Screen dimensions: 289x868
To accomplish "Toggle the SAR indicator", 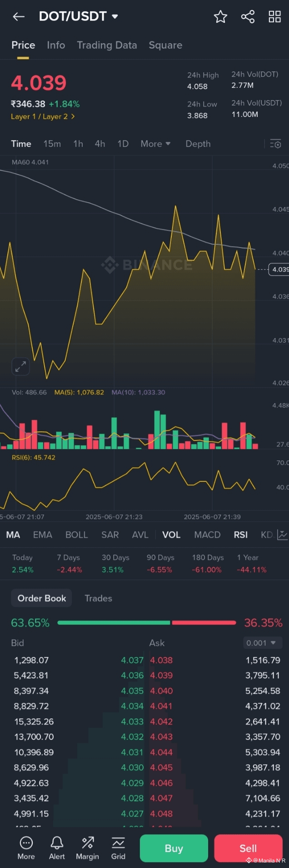I will pos(110,535).
